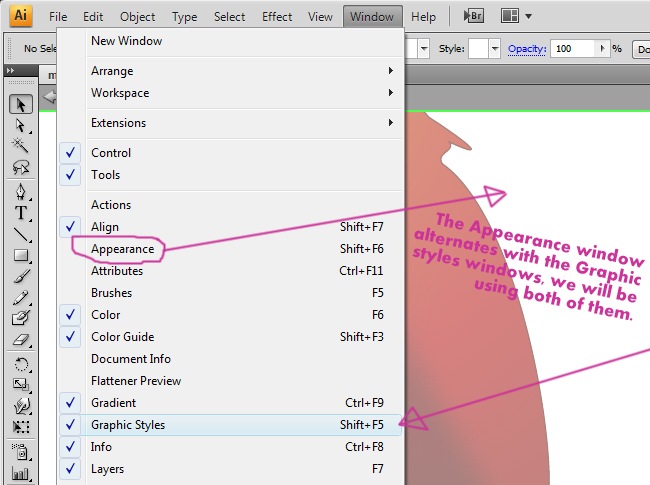Image resolution: width=650 pixels, height=485 pixels.
Task: Open the Effect menu
Action: click(x=277, y=17)
